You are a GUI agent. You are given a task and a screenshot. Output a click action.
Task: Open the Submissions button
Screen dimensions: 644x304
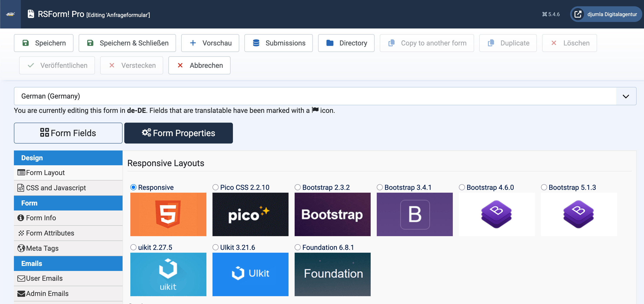pos(279,43)
